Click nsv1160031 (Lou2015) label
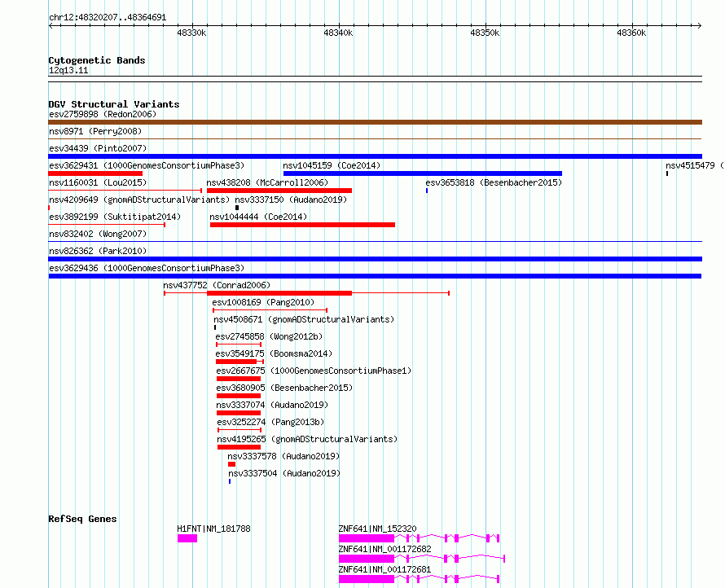Image resolution: width=725 pixels, height=588 pixels. [x=98, y=182]
